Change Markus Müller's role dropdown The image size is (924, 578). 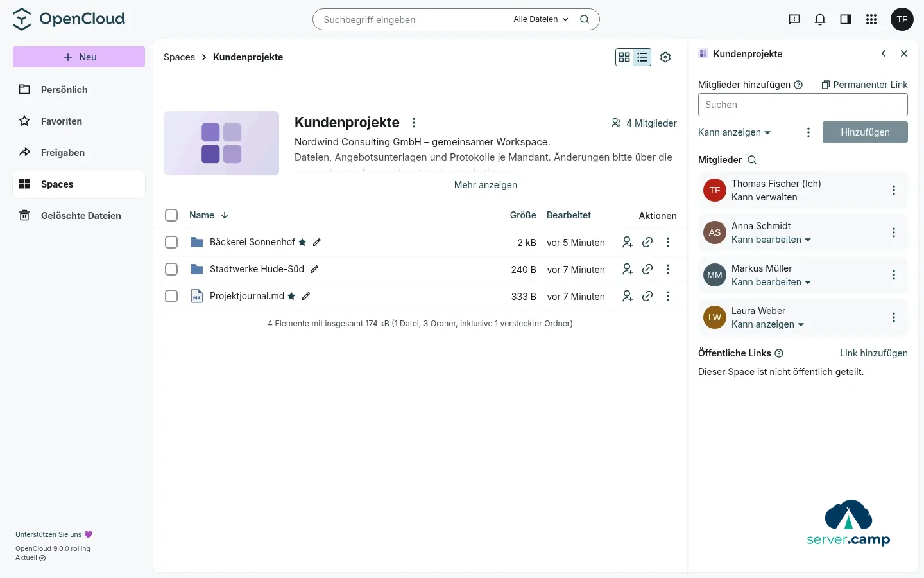[x=771, y=282]
